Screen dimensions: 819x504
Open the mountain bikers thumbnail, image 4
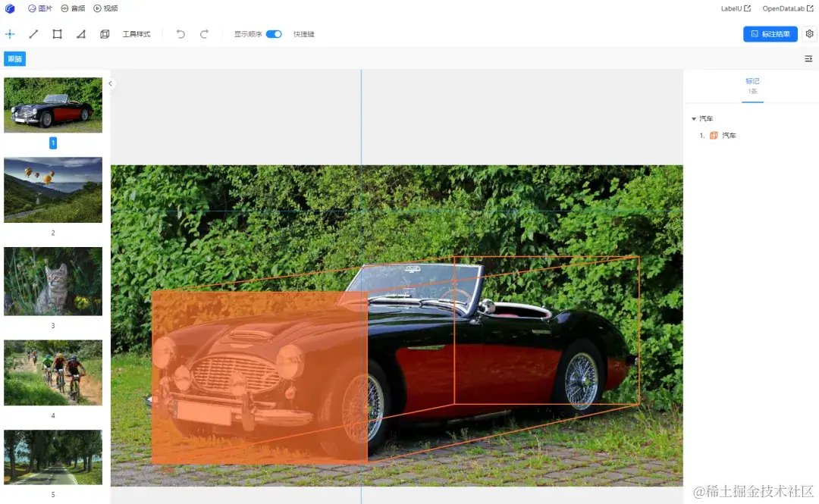click(53, 372)
